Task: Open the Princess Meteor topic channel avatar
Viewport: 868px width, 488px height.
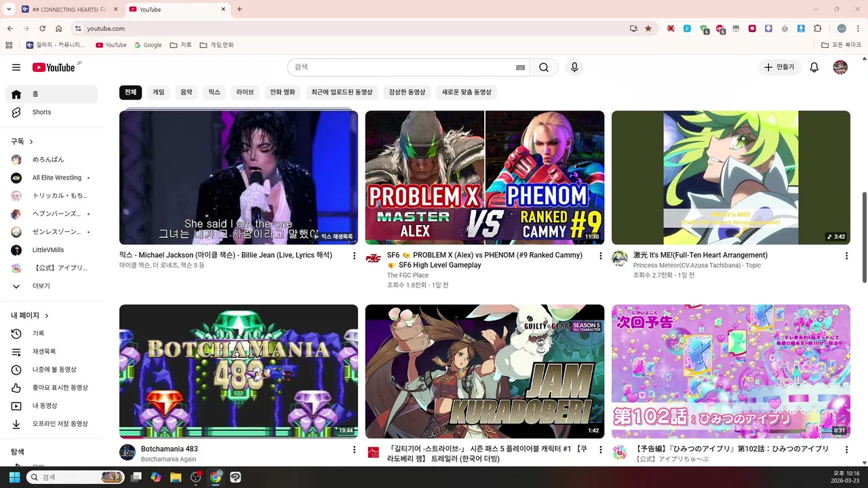Action: (x=620, y=258)
